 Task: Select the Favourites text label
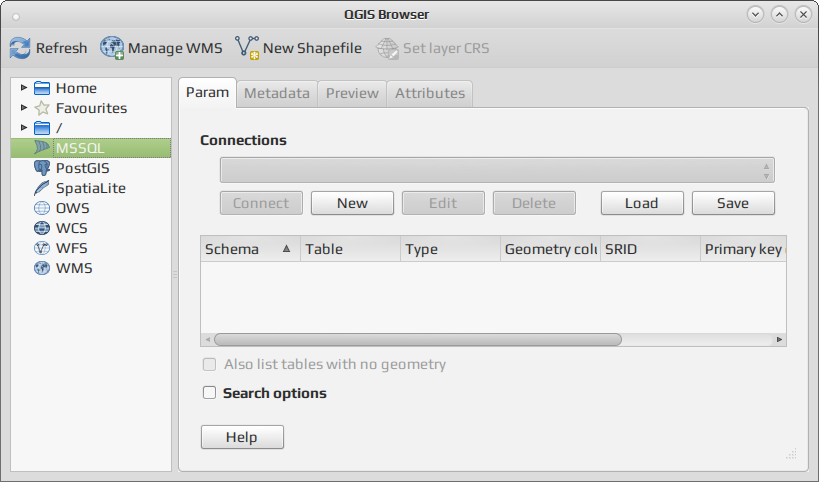click(91, 108)
